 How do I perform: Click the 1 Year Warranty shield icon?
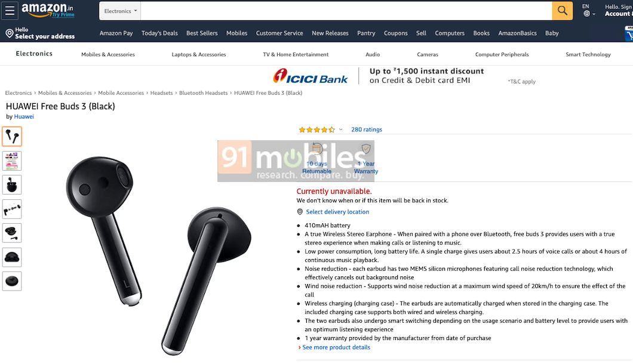tap(366, 149)
